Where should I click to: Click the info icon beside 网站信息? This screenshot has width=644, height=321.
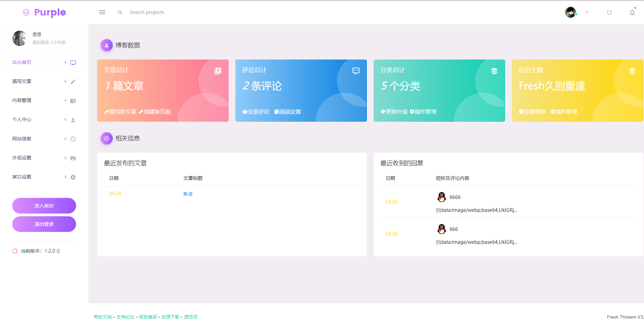pyautogui.click(x=73, y=139)
